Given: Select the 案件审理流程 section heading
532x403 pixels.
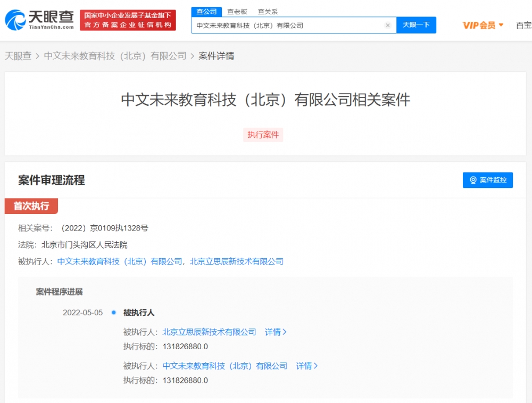Looking at the screenshot, I should coord(52,180).
